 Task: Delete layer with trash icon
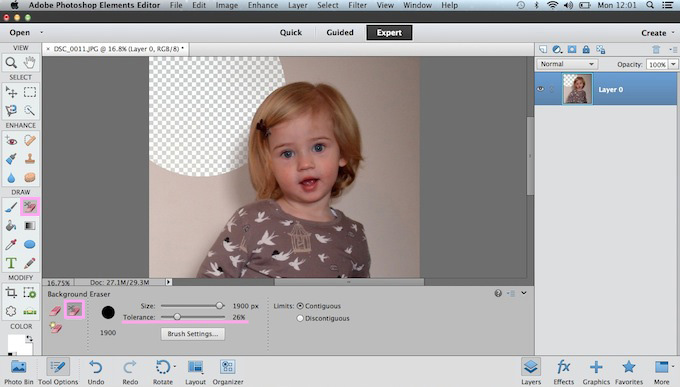coord(656,49)
